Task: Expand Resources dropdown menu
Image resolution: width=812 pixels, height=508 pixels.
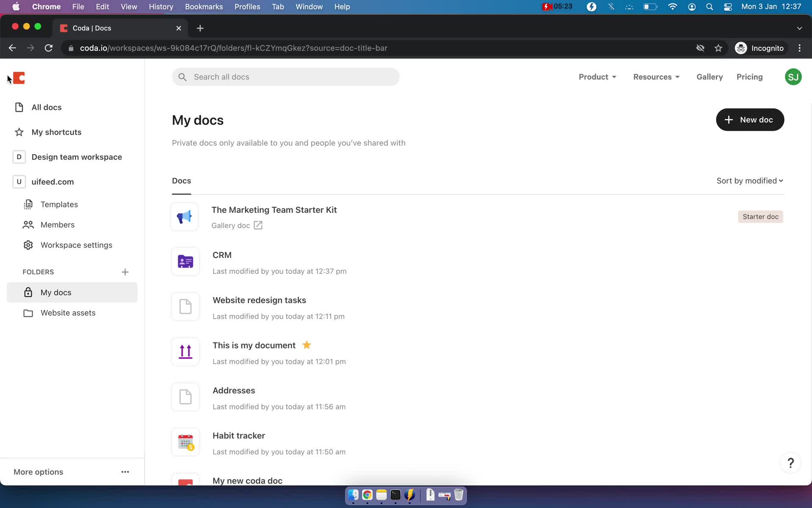Action: (x=656, y=77)
